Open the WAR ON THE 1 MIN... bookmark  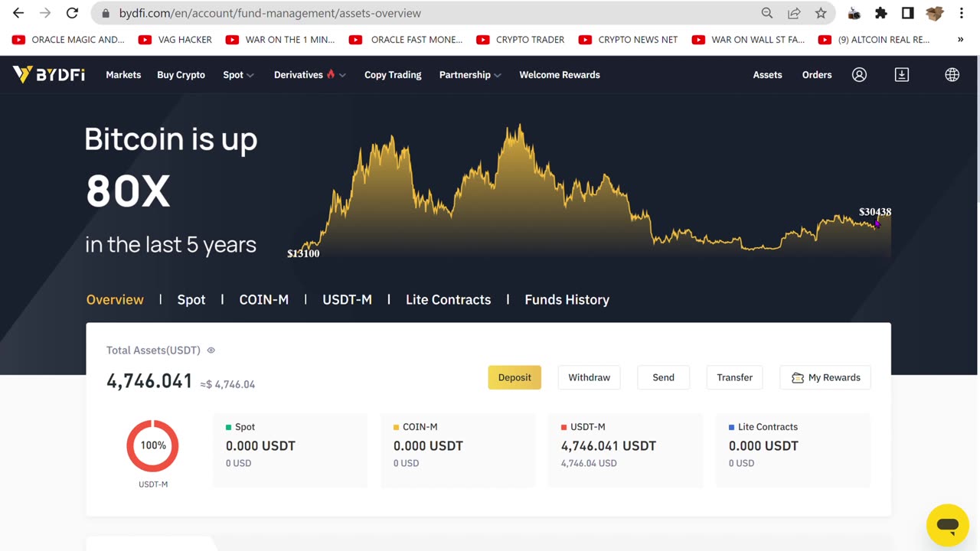tap(280, 40)
